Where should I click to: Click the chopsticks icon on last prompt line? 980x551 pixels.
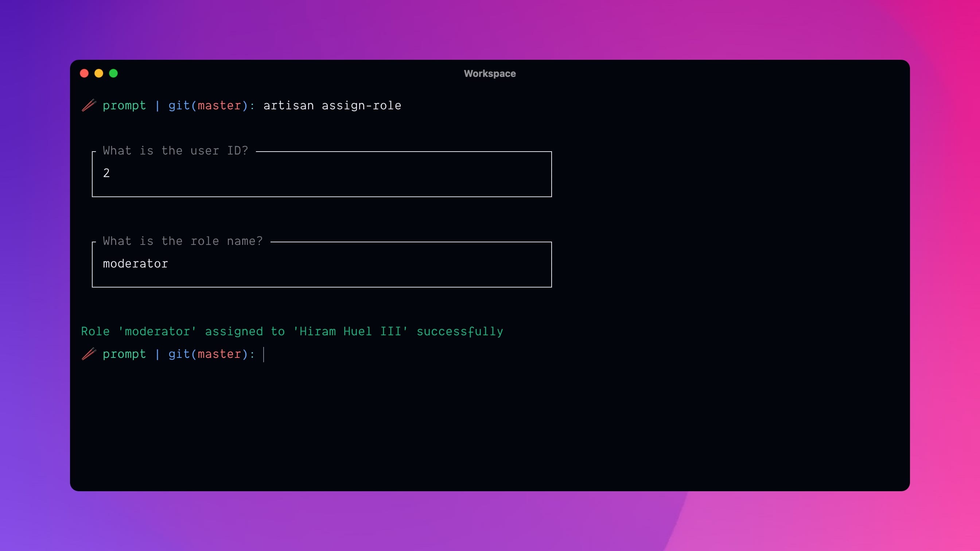coord(89,354)
